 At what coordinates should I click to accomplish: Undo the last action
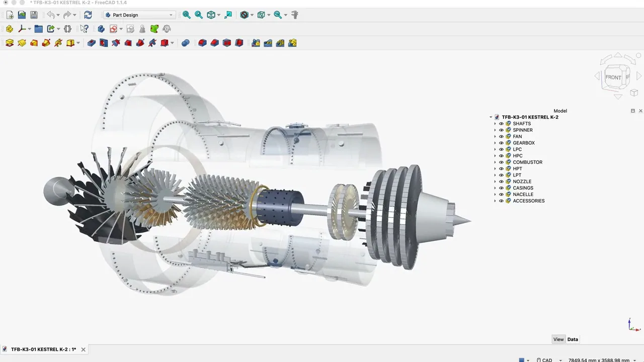[x=50, y=15]
